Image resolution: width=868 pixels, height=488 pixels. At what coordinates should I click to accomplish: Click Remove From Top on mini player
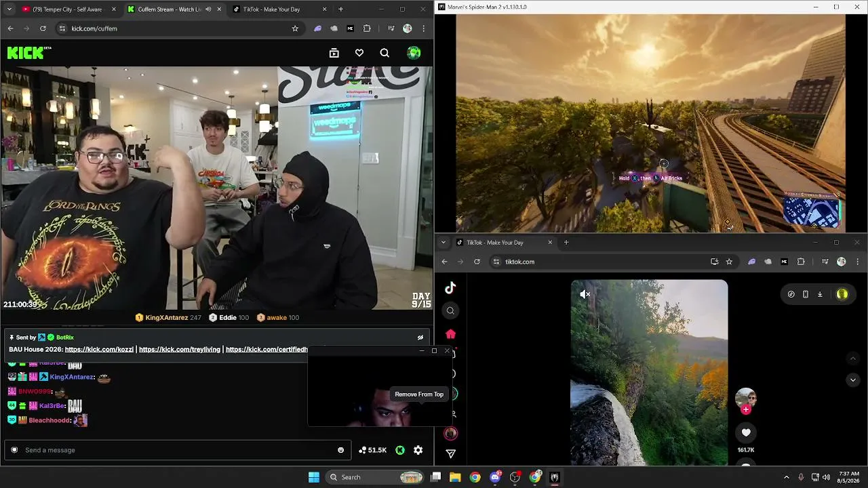419,394
